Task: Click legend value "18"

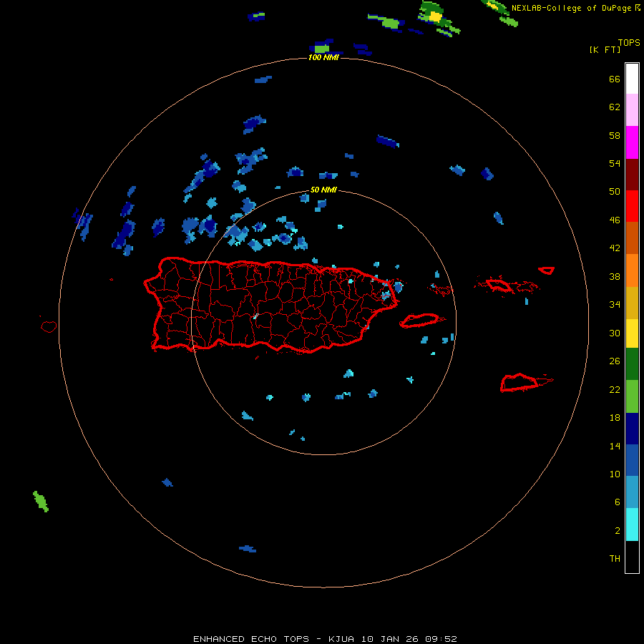Action: click(615, 418)
